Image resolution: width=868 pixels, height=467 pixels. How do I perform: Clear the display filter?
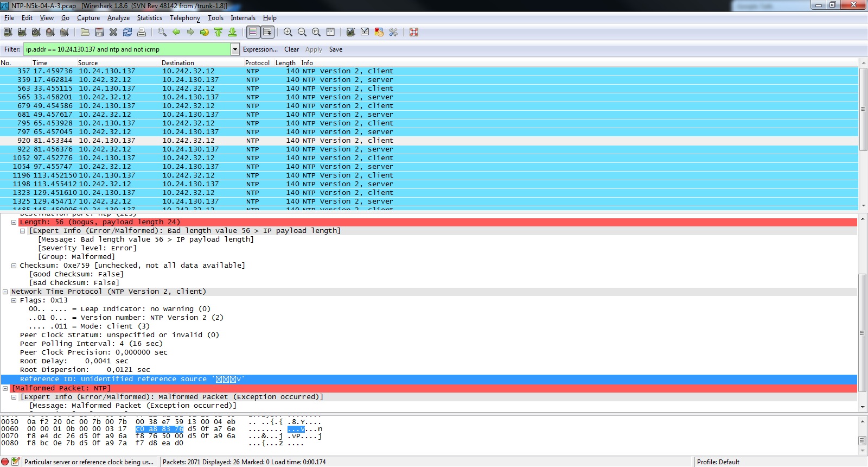click(x=291, y=49)
